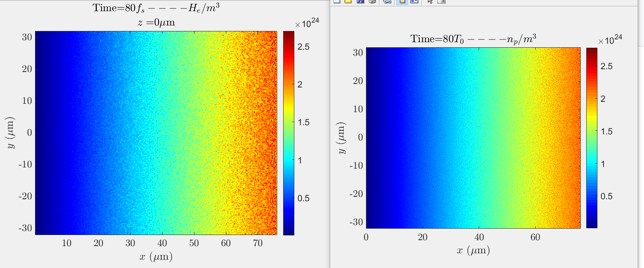Click the 2.5 tick on left colorbar
This screenshot has width=644, height=268.
tap(303, 47)
